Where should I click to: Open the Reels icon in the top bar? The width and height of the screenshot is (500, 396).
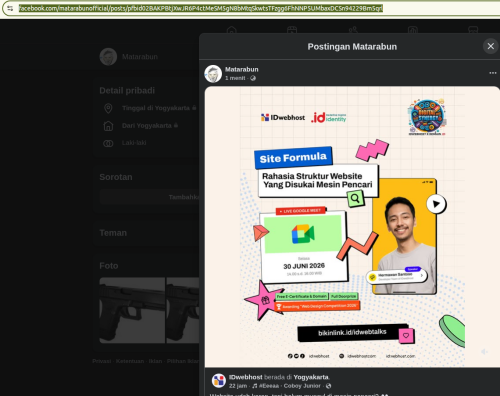(x=292, y=30)
